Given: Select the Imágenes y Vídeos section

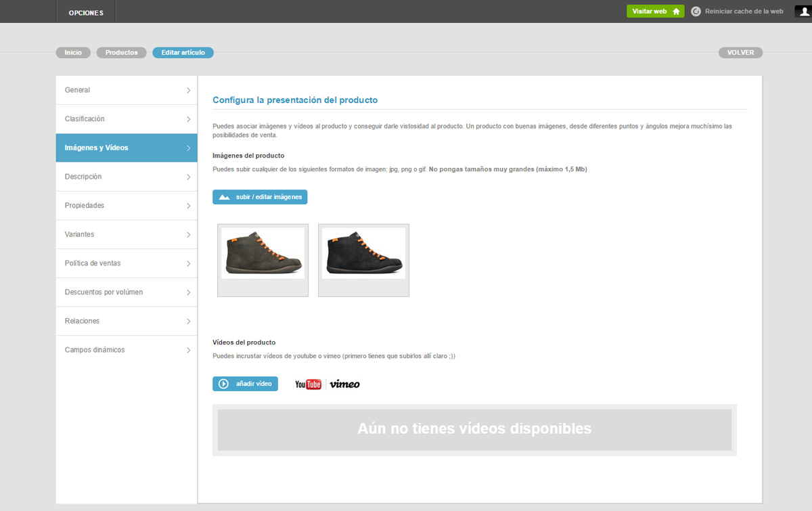Looking at the screenshot, I should [127, 148].
